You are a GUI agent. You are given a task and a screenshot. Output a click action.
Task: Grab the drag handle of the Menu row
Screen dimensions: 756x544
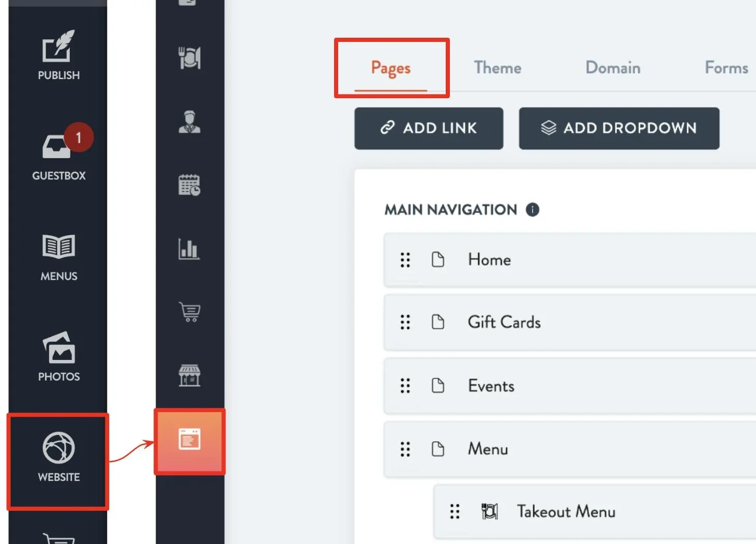tap(405, 449)
